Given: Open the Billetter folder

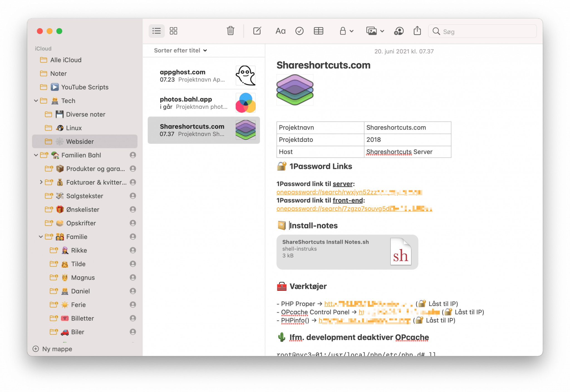Looking at the screenshot, I should pos(85,319).
